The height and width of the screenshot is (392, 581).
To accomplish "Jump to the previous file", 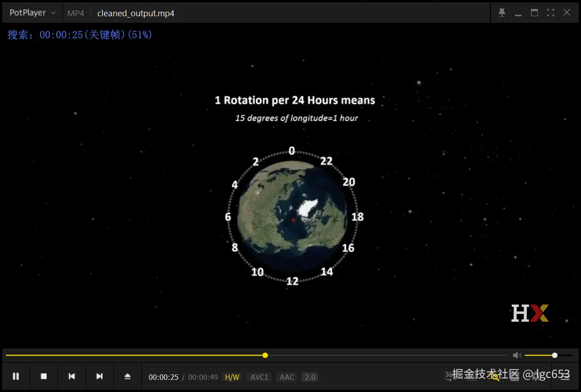I will [72, 376].
